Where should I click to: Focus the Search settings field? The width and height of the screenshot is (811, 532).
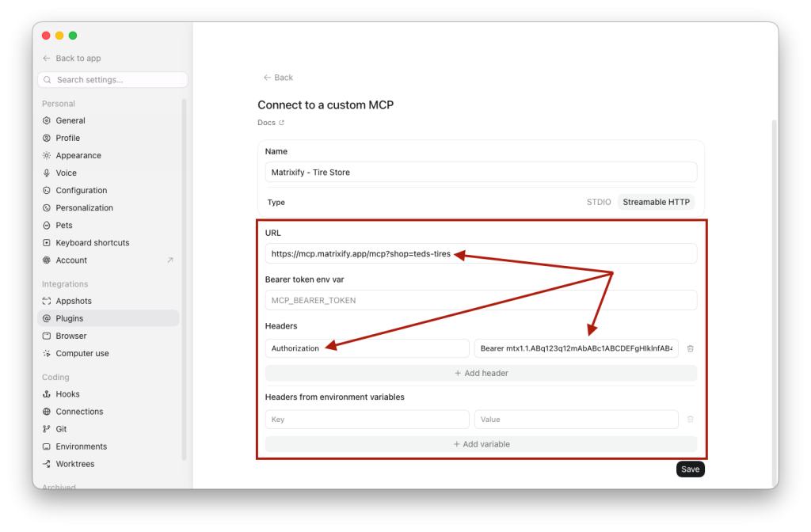[112, 80]
